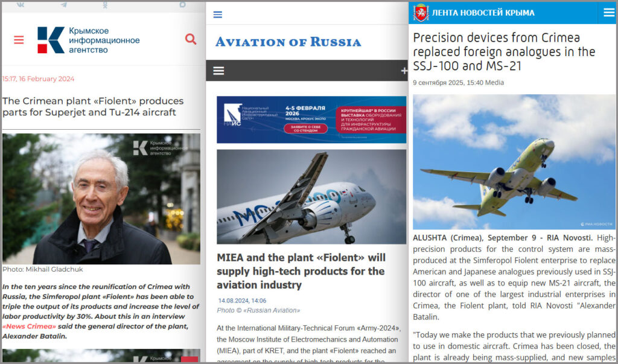This screenshot has width=618, height=364.
Task: Click the Заявите о себе со стендом button
Action: click(305, 129)
